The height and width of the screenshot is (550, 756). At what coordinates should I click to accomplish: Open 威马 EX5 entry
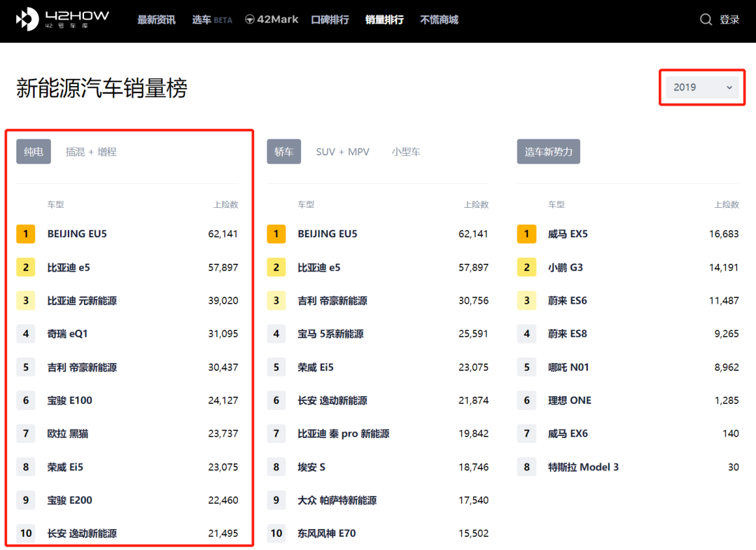(x=568, y=234)
